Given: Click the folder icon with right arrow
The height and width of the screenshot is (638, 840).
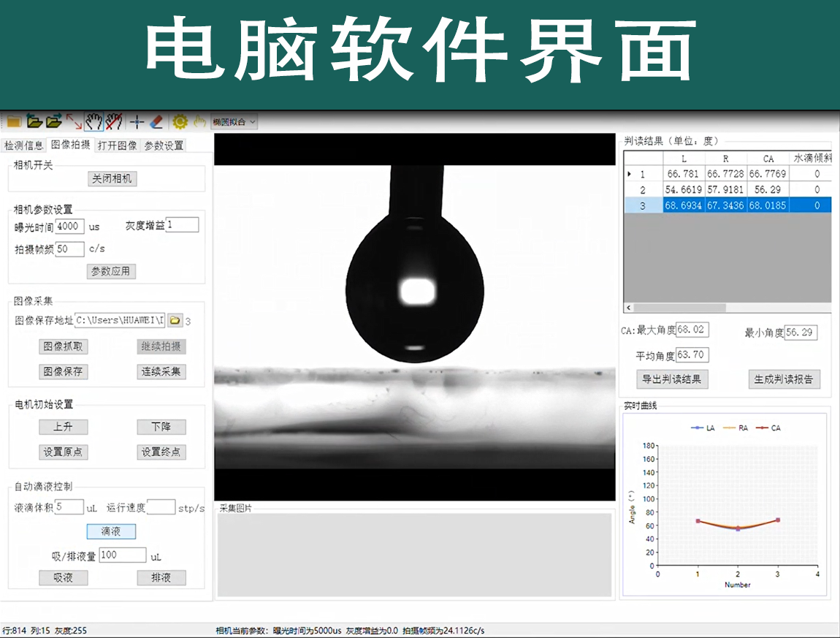Looking at the screenshot, I should pos(53,121).
